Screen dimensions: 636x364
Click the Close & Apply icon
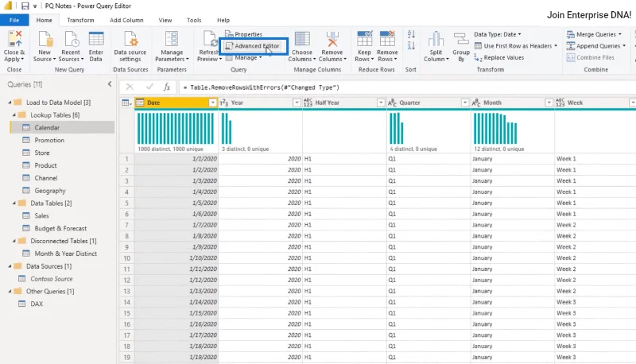pos(14,39)
